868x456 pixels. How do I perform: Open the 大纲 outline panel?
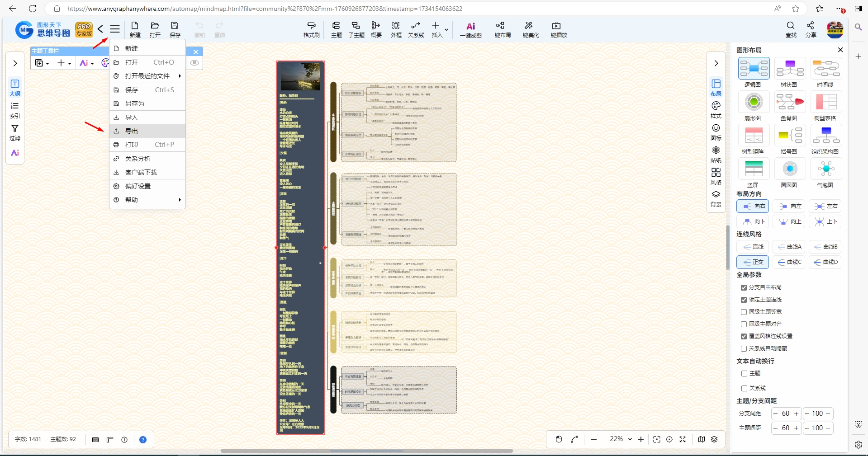[15, 88]
